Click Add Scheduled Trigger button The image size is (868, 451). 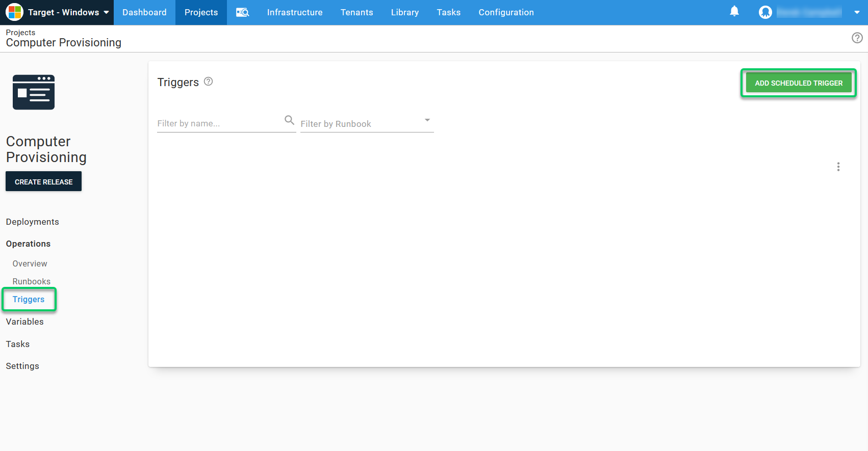798,83
